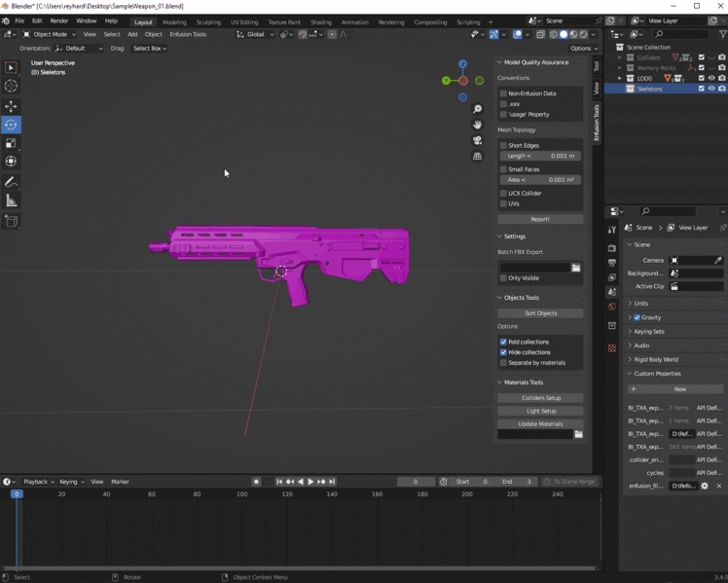This screenshot has width=728, height=583.
Task: Open the Object Mode dropdown
Action: point(49,34)
